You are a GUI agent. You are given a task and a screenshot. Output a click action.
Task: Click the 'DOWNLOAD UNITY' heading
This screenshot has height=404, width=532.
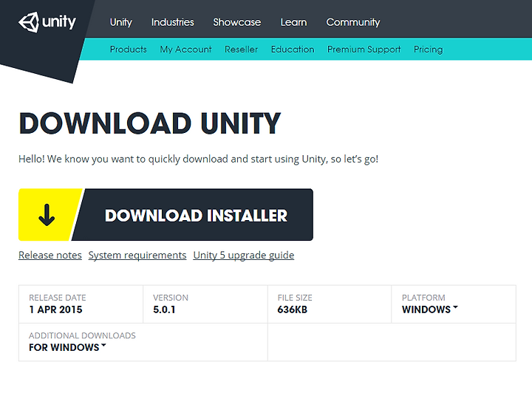150,123
